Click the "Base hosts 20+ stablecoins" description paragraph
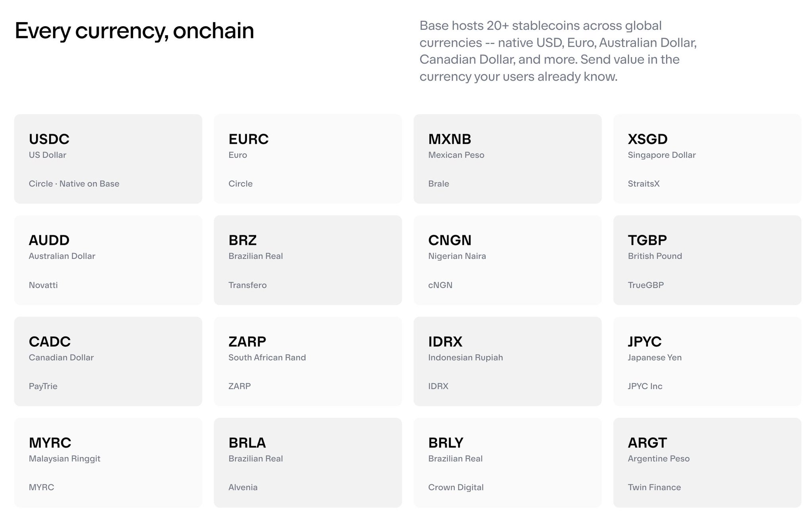Image resolution: width=812 pixels, height=520 pixels. click(x=558, y=51)
